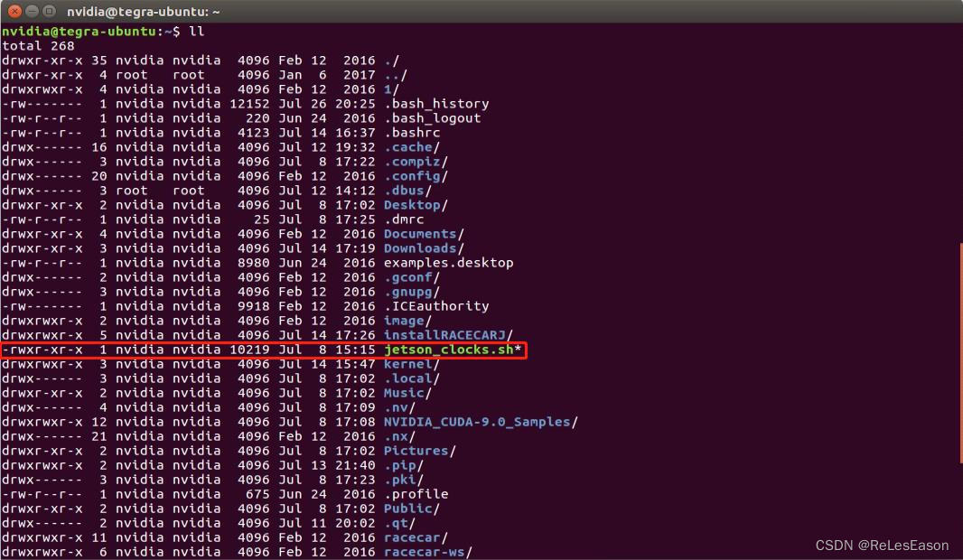Click the Music/ directory name

[x=407, y=393]
